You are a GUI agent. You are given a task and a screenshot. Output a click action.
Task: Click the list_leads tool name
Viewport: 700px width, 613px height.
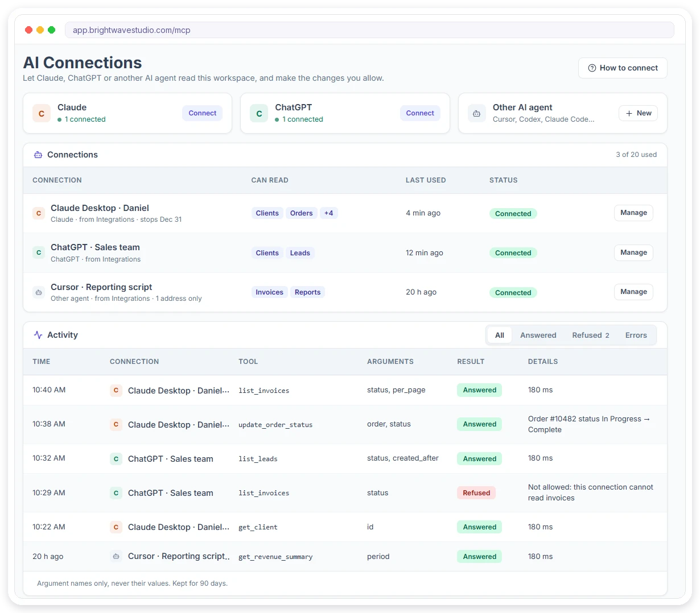click(x=258, y=459)
